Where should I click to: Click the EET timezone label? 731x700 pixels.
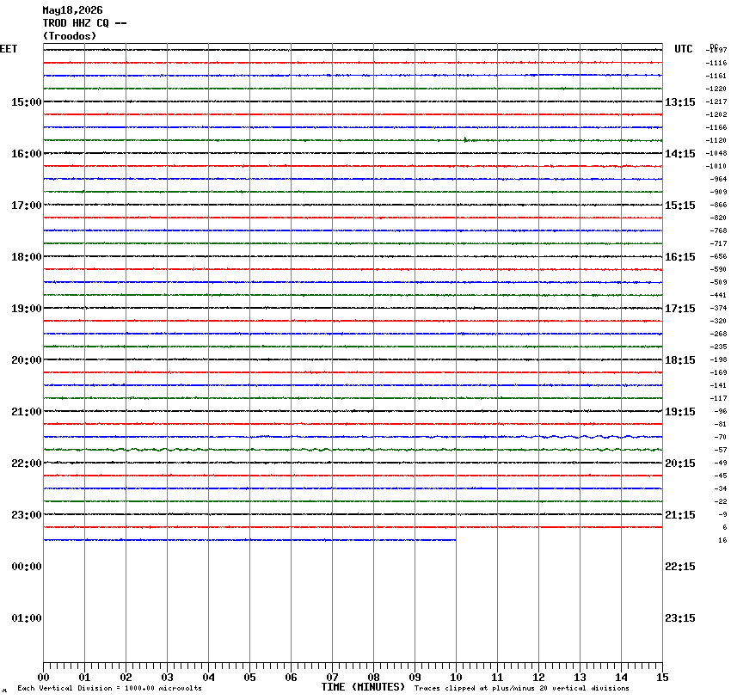9,49
